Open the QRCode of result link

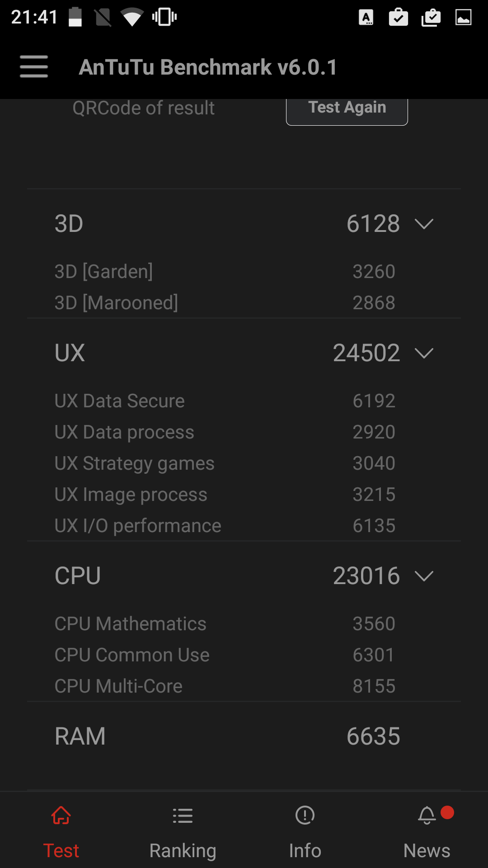pos(144,108)
